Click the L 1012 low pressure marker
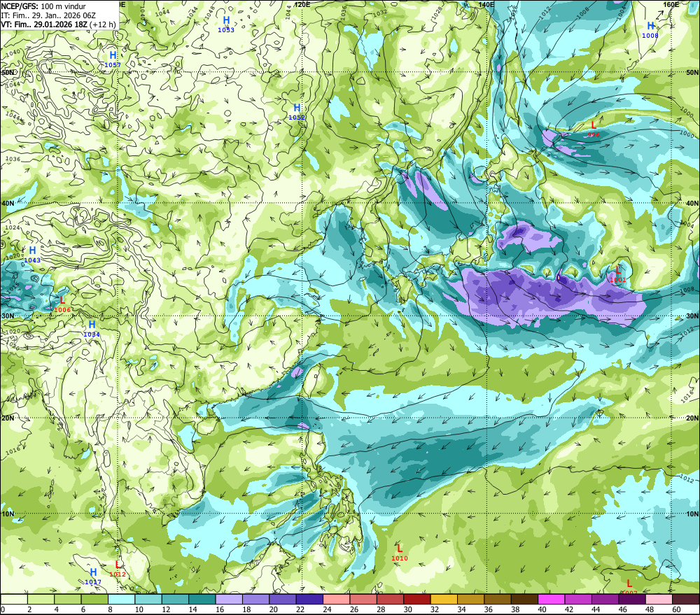700x615 pixels. pyautogui.click(x=118, y=569)
